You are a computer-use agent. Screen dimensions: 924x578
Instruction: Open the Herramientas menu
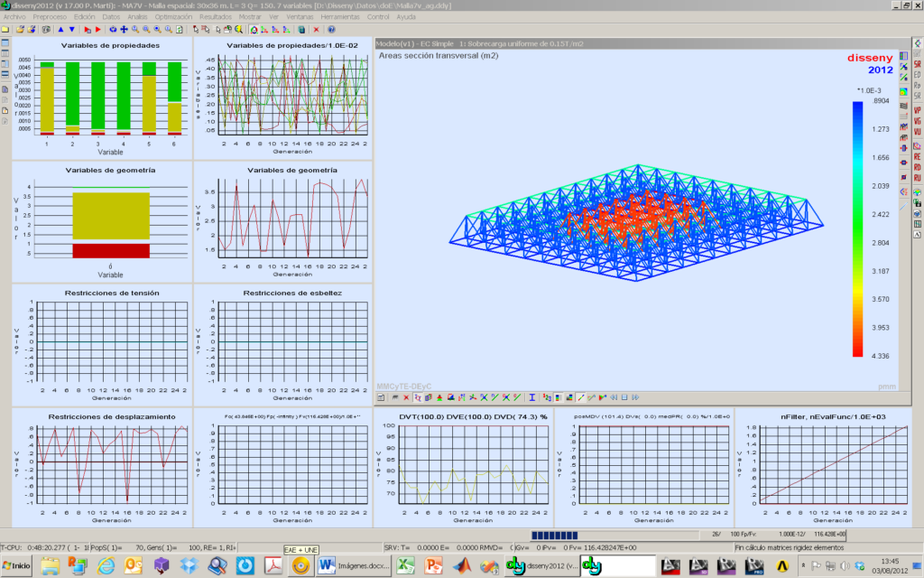[339, 16]
